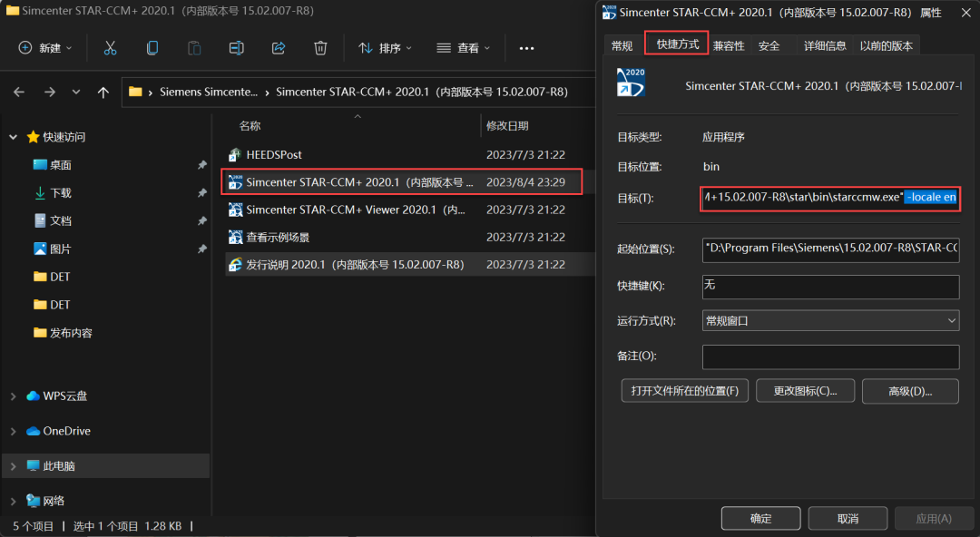Open the 新建 (New) dropdown button
The image size is (980, 537).
tap(45, 48)
